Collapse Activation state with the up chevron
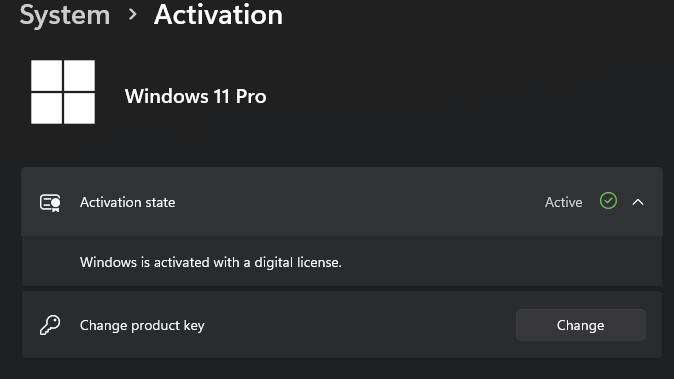Image resolution: width=674 pixels, height=379 pixels. (x=638, y=202)
